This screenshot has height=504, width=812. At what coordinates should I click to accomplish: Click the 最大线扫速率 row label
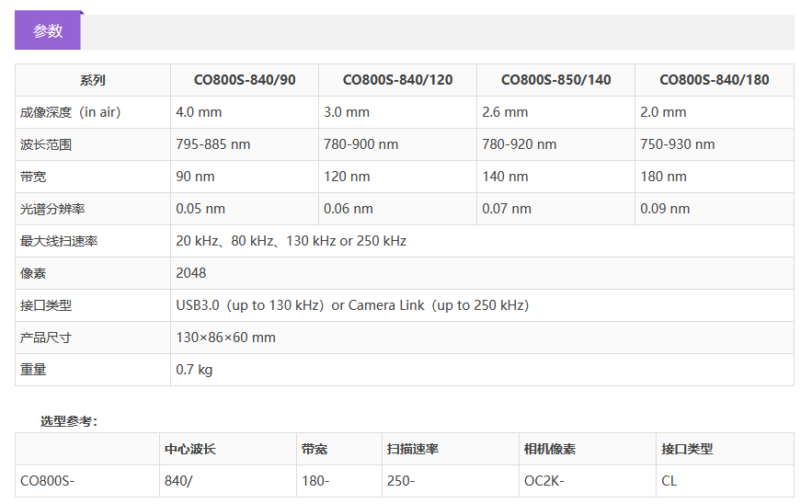pyautogui.click(x=59, y=241)
